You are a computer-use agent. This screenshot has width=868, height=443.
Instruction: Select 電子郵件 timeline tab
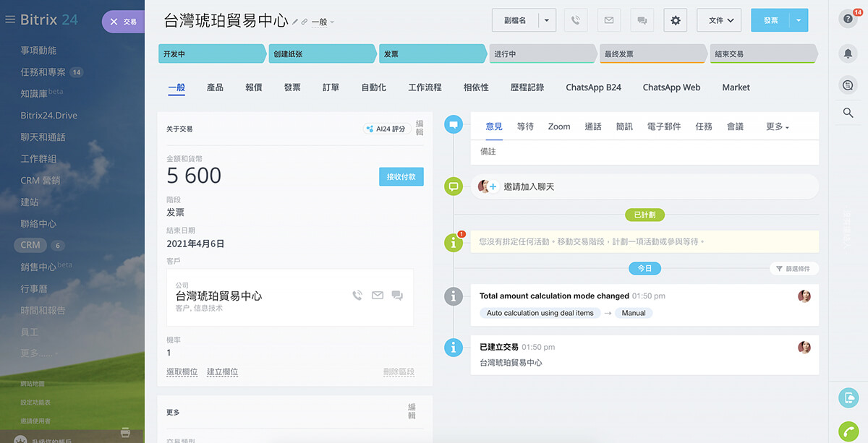click(664, 126)
